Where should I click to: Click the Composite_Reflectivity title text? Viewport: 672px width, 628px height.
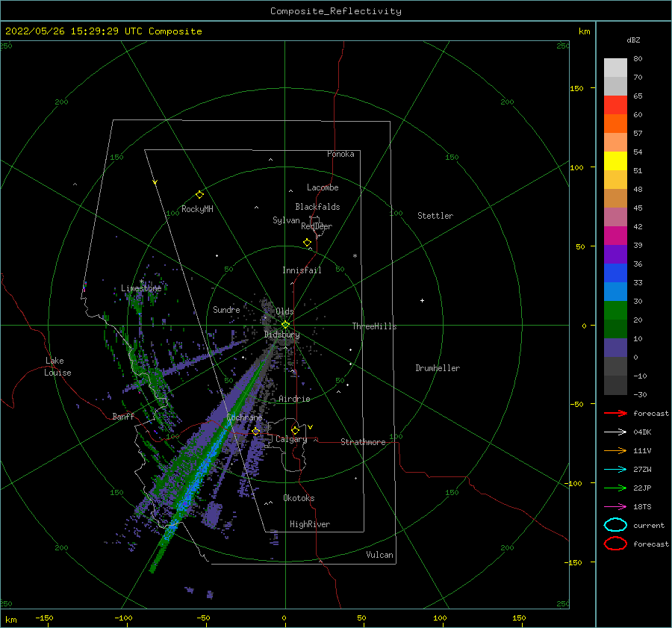(336, 11)
